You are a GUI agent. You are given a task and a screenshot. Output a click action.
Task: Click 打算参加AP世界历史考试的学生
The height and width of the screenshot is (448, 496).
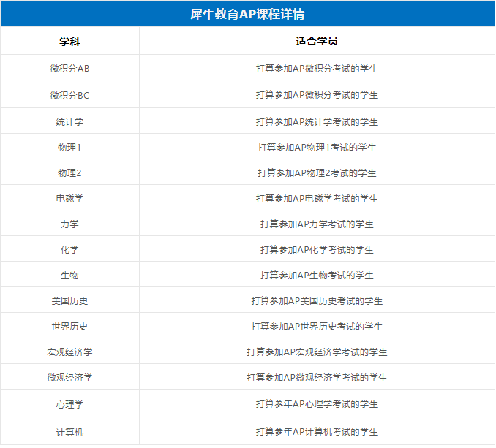(x=317, y=327)
